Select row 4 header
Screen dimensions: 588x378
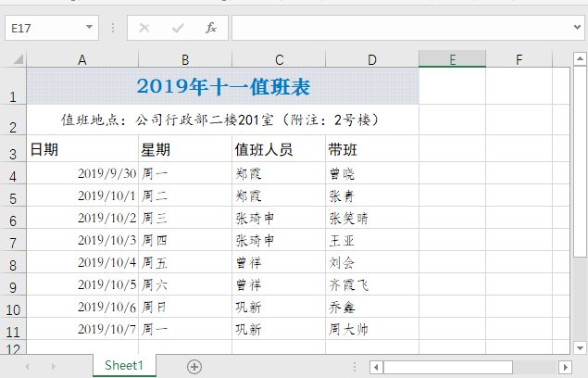point(13,173)
